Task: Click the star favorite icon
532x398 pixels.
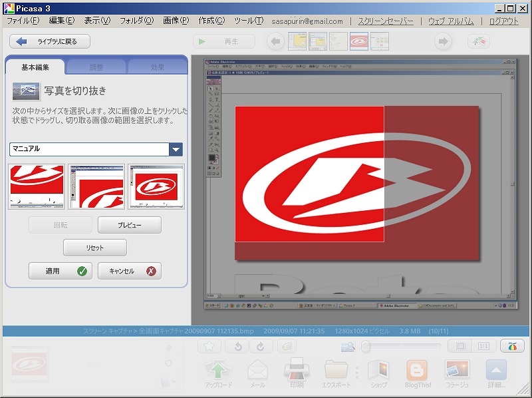Action: [209, 346]
